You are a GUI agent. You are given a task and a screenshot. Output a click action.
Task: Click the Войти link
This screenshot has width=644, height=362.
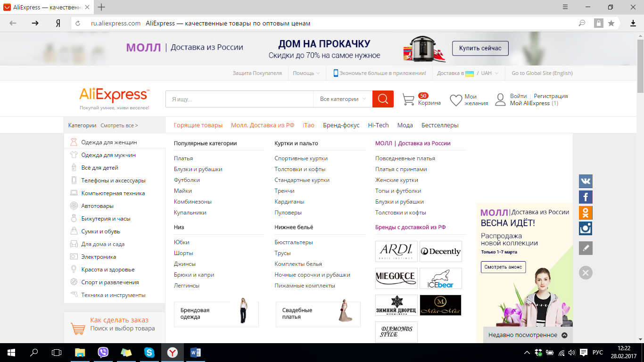coord(518,96)
